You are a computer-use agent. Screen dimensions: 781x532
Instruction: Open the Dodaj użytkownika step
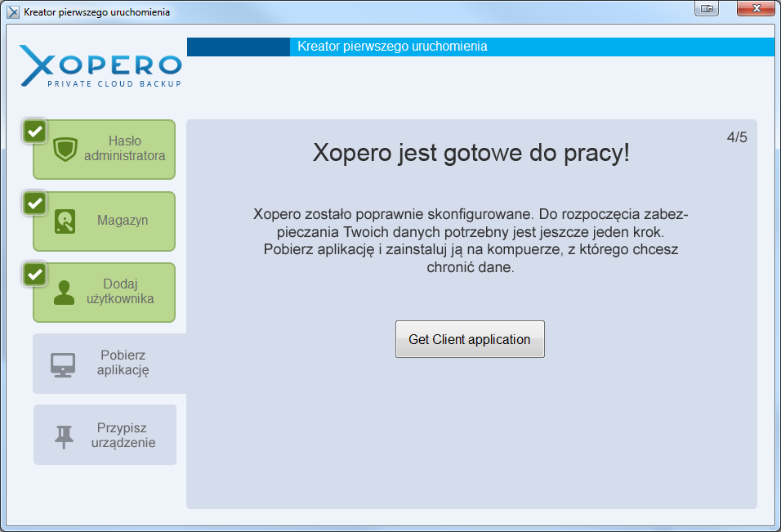[104, 293]
